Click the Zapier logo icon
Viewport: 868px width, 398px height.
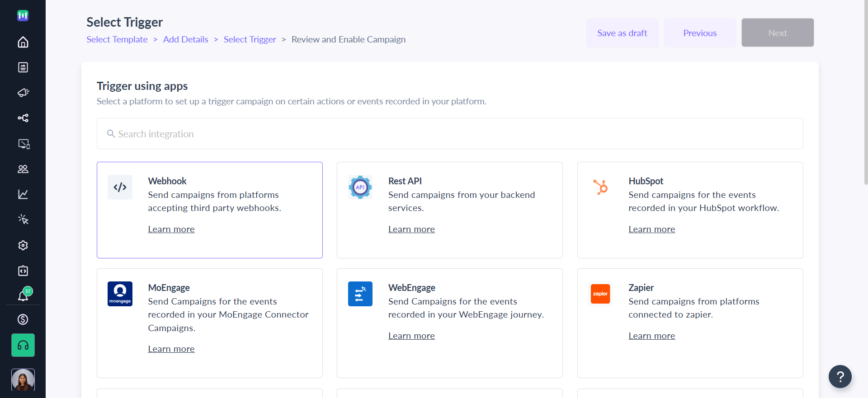click(x=600, y=294)
